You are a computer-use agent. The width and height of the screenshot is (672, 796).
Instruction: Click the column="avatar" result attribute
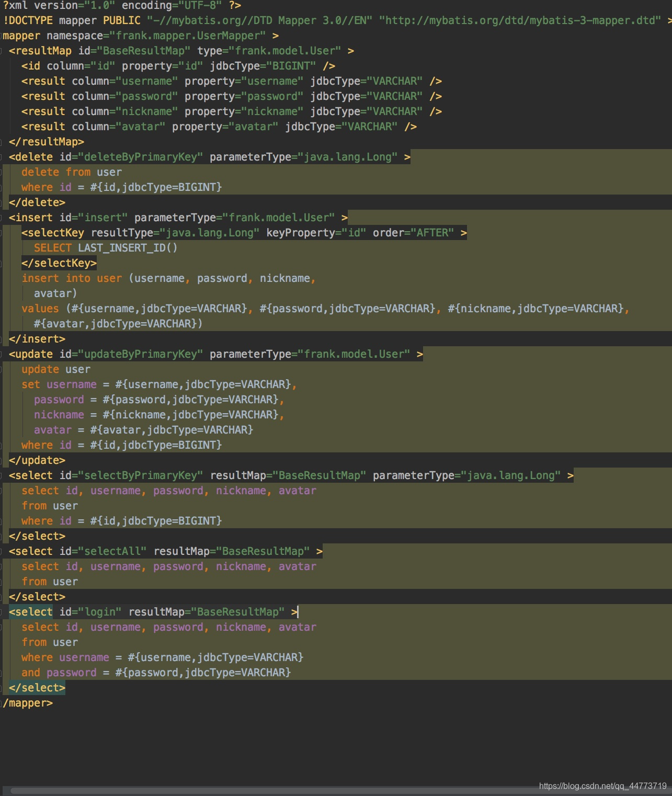pyautogui.click(x=119, y=127)
